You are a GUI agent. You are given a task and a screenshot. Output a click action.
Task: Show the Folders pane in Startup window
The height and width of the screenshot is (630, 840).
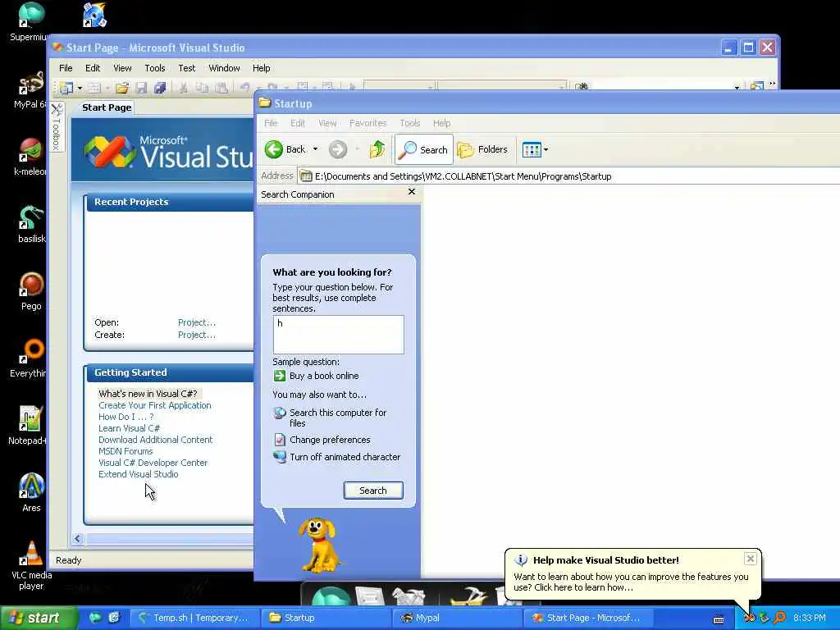tap(482, 149)
